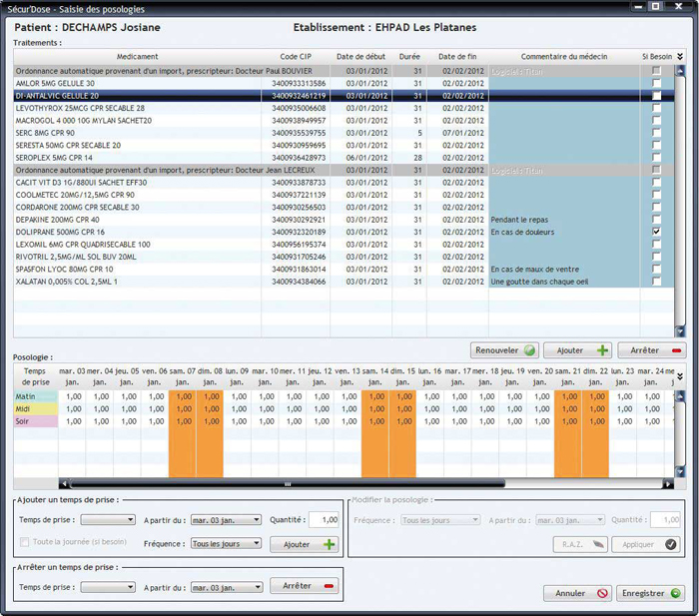Viewport: 699px width, 616px height.
Task: Click the posology grid horizontal scrollbar
Action: 365,483
